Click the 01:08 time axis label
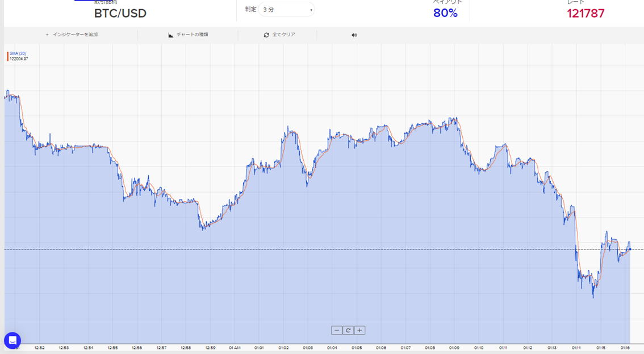Viewport: 644px width, 354px height. 430,348
